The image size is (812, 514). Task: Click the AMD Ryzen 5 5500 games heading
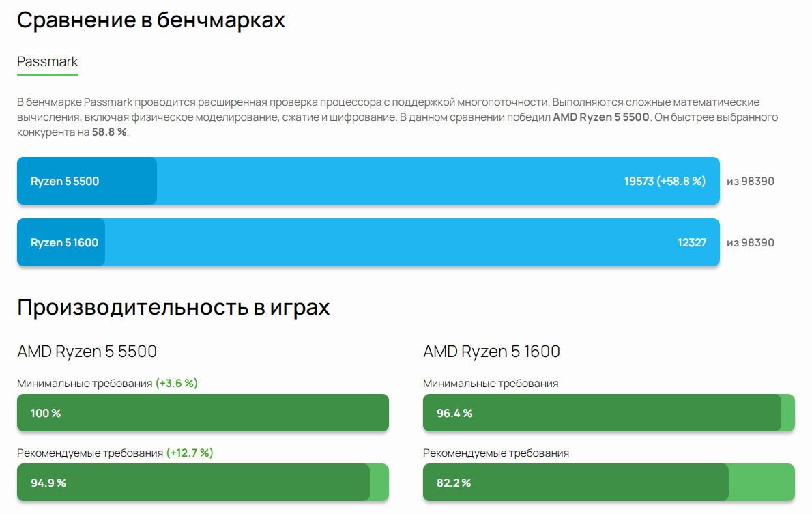(x=87, y=352)
